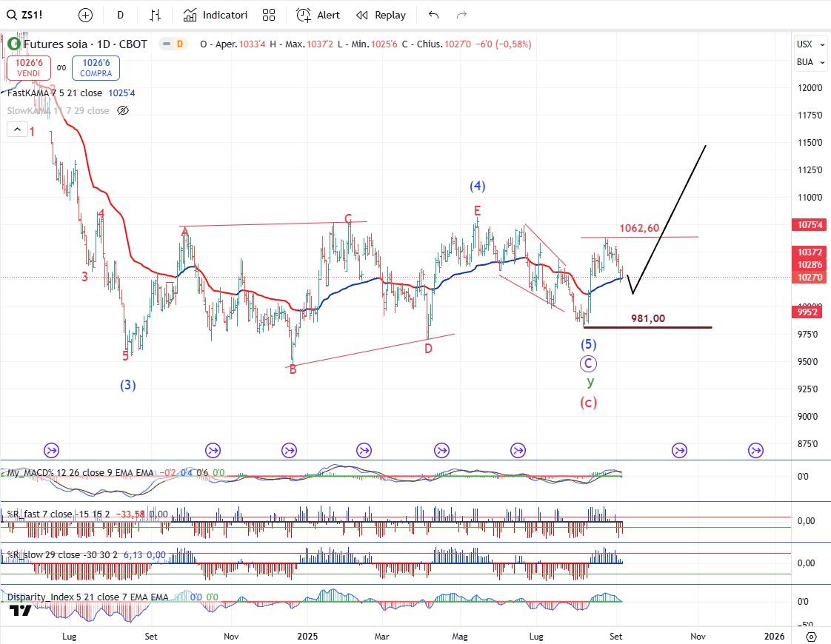This screenshot has height=644, width=831.
Task: Open chart settings gear in corner
Action: pos(811,636)
